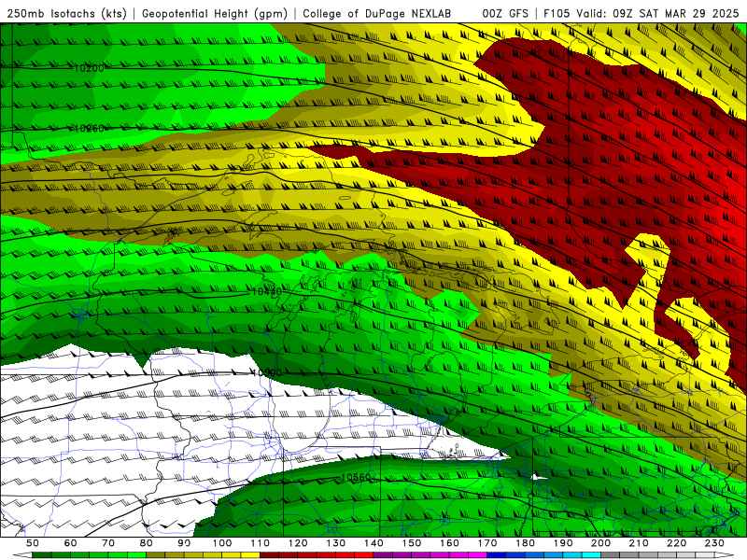Click the cyan swatch just before 200

click(591, 555)
